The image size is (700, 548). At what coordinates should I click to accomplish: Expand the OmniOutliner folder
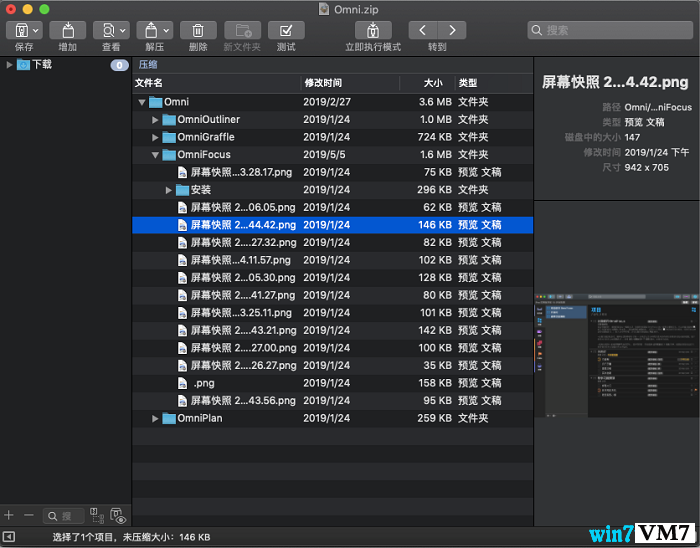(x=155, y=120)
